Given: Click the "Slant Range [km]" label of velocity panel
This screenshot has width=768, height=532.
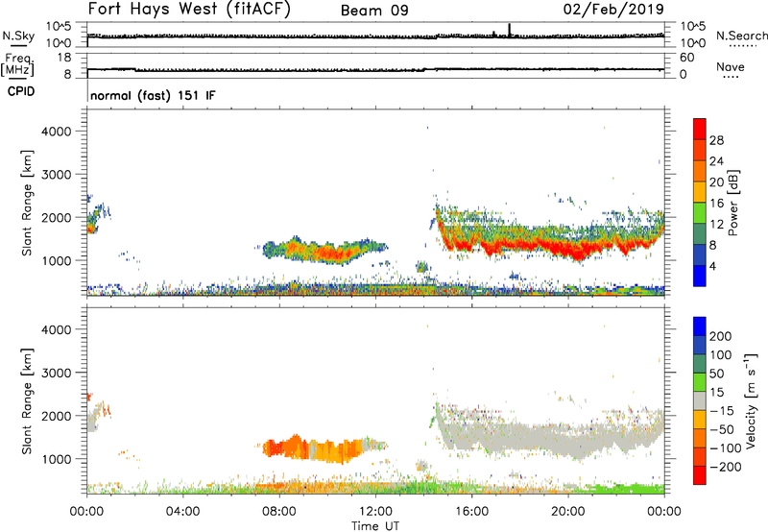Looking at the screenshot, I should click(x=27, y=401).
